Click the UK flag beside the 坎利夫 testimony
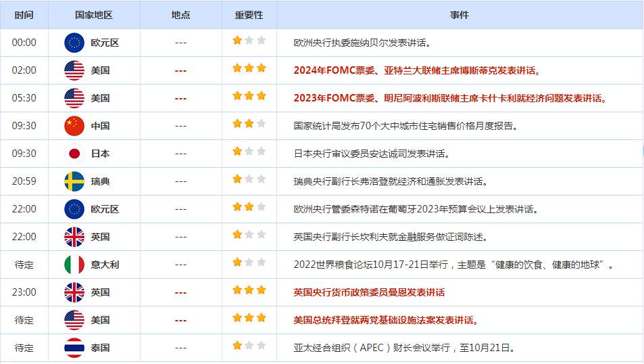The height and width of the screenshot is (364, 644). point(74,237)
